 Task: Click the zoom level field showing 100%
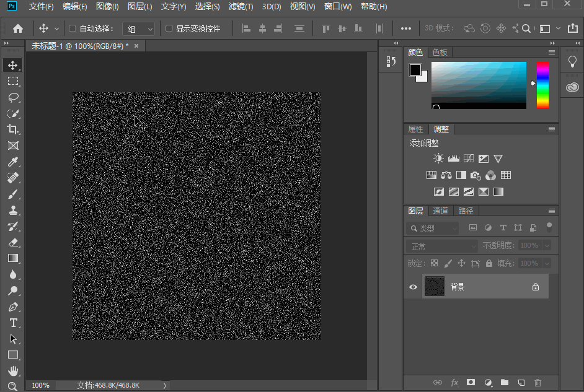pos(41,385)
